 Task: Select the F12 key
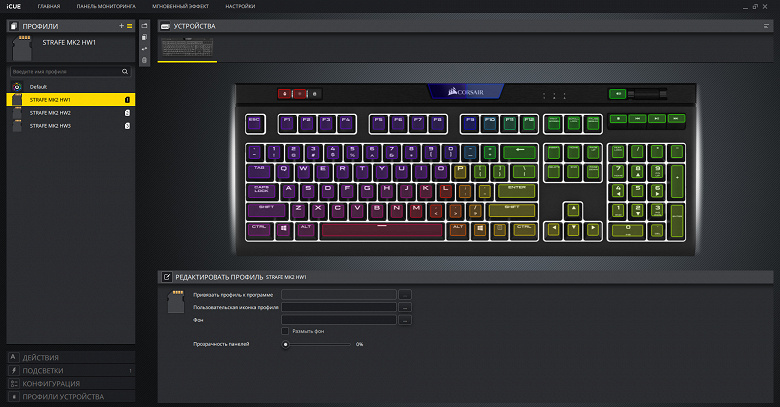(529, 123)
